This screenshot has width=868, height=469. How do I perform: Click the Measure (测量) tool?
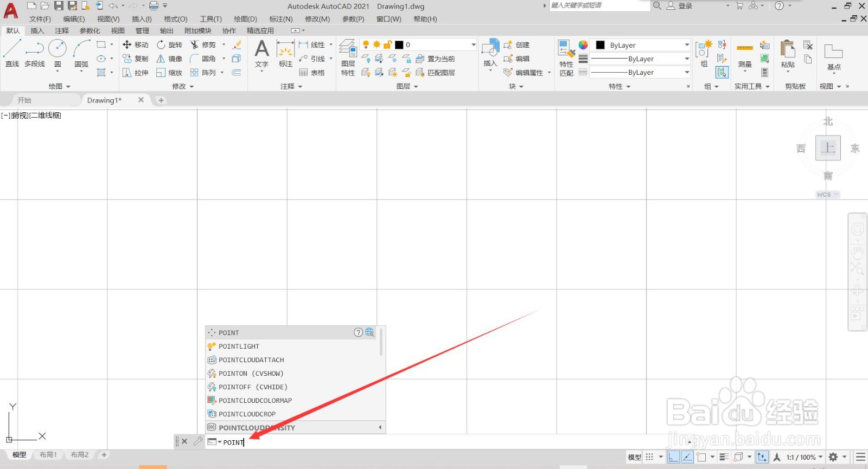745,56
